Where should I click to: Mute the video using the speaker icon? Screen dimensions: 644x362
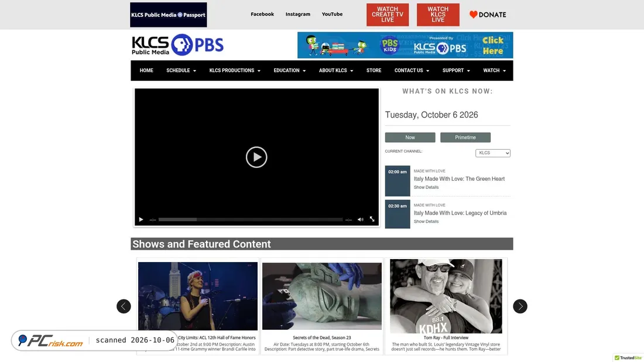click(360, 219)
